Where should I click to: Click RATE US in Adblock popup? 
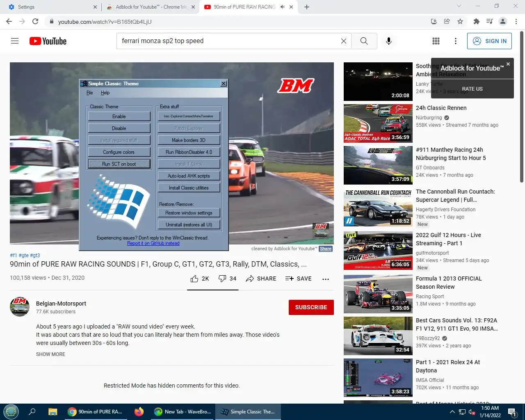pos(472,89)
